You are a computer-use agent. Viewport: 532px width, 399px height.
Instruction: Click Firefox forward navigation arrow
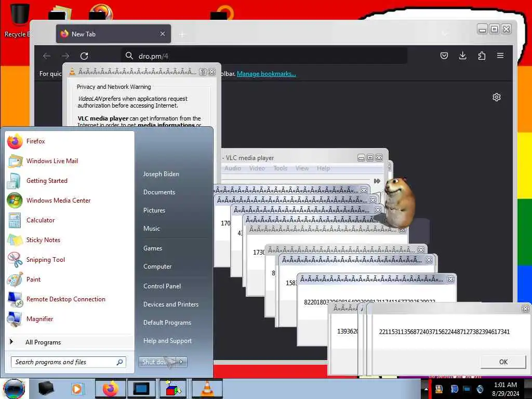point(65,56)
